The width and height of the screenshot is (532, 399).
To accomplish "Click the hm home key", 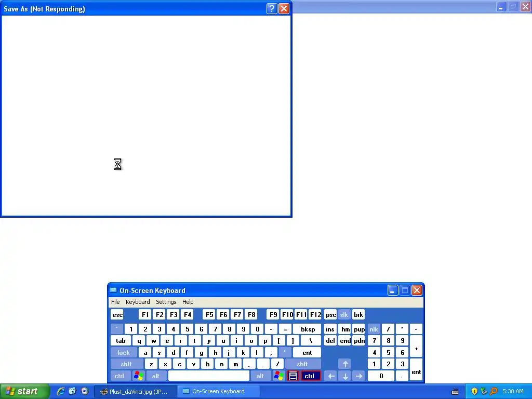I will [x=345, y=329].
